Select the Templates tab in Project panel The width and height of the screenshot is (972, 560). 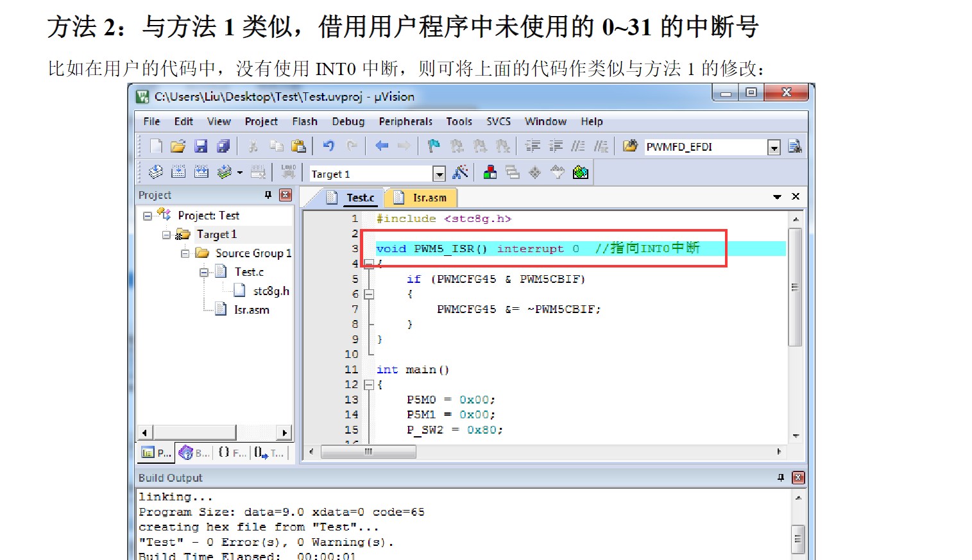tap(269, 453)
